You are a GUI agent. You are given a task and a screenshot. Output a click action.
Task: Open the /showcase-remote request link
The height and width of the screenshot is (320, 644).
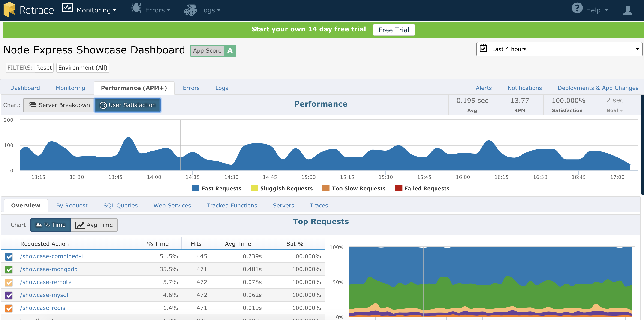point(46,282)
